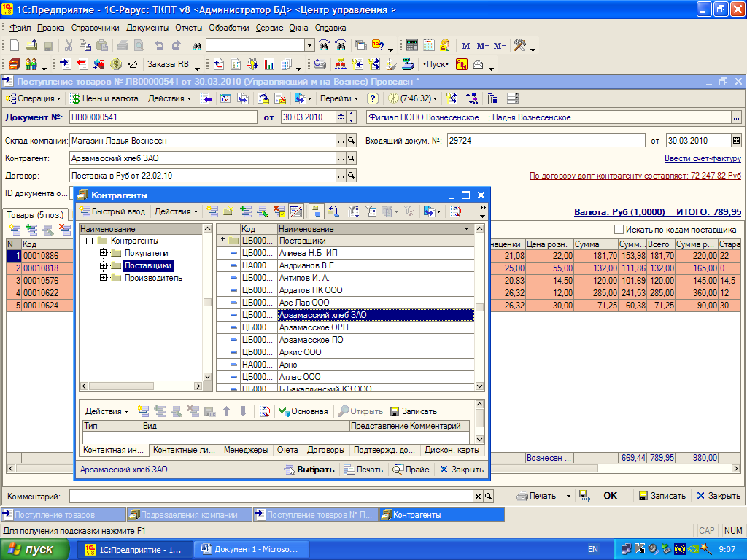Screen dimensions: 747x560
Task: Open the Отчеты menu
Action: pyautogui.click(x=189, y=28)
